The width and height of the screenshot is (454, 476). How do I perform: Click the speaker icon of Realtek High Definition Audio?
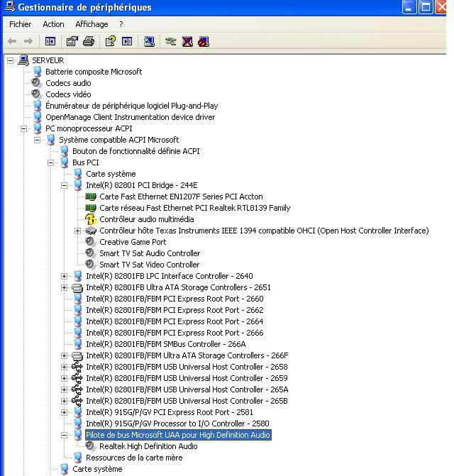pos(90,446)
